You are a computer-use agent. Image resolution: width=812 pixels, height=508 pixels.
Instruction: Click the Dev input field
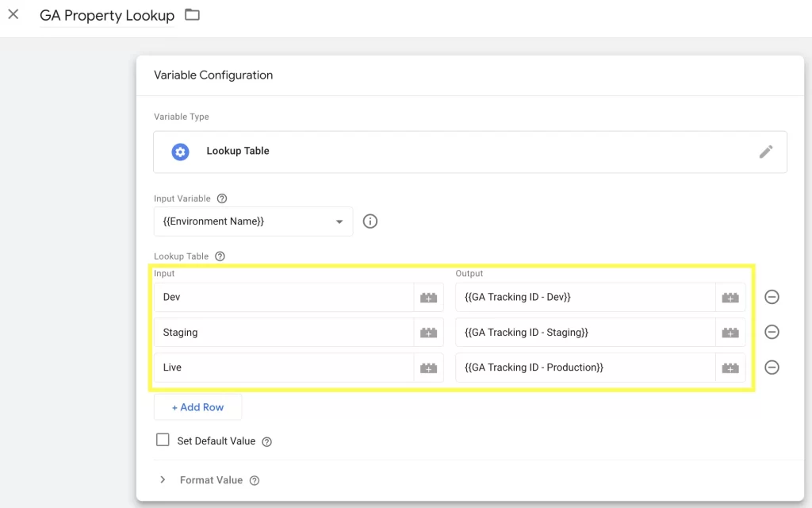point(284,297)
